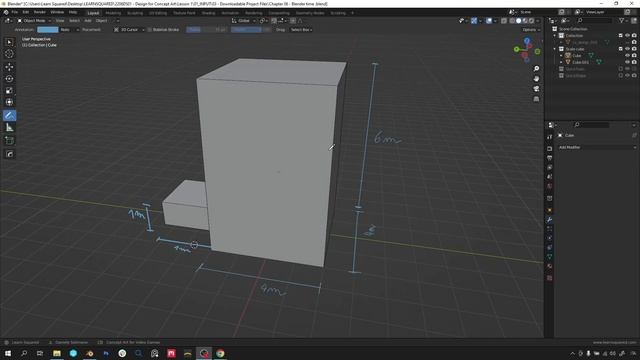Toggle X-ray view in viewport header
The width and height of the screenshot is (640, 360).
504,21
